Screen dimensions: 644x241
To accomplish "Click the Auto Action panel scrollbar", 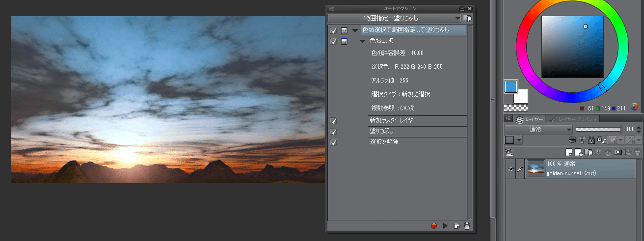I will [470, 122].
